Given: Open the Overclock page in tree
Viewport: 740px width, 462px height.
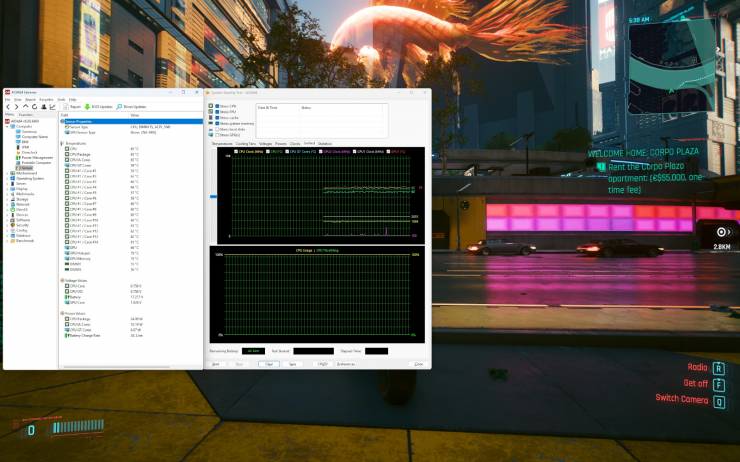Looking at the screenshot, I should (x=27, y=152).
